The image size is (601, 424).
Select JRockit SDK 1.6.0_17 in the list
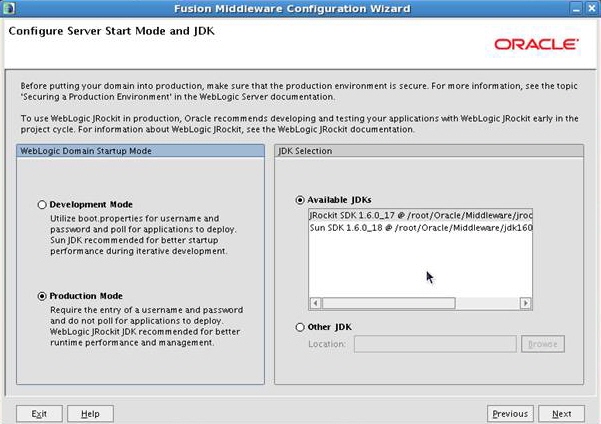point(421,215)
